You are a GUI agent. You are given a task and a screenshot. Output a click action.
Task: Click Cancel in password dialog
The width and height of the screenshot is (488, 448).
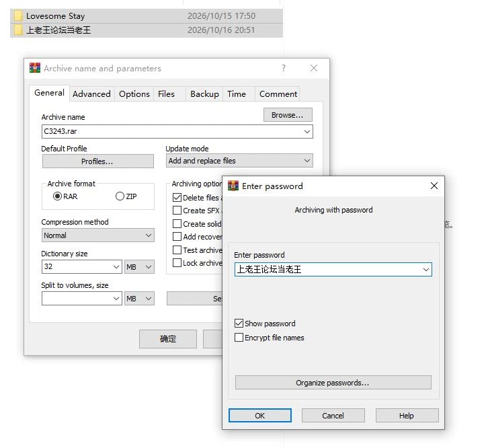(x=333, y=416)
